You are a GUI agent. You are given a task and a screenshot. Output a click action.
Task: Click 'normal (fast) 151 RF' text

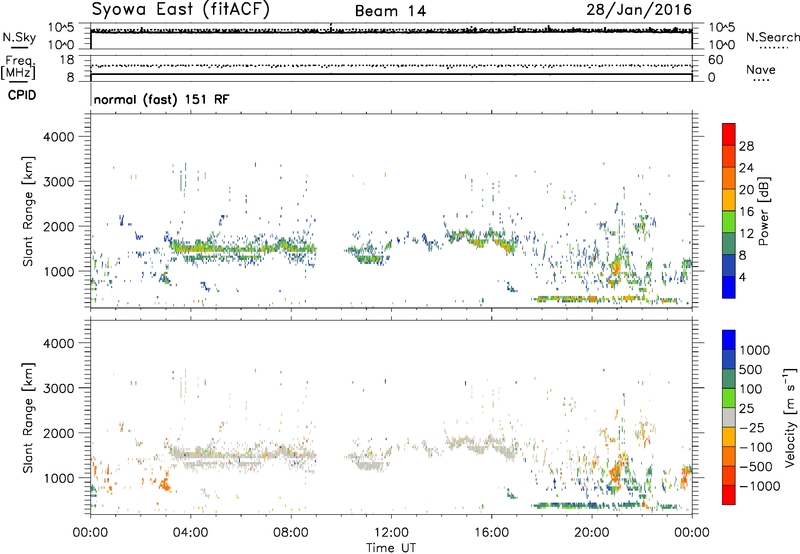(x=161, y=99)
